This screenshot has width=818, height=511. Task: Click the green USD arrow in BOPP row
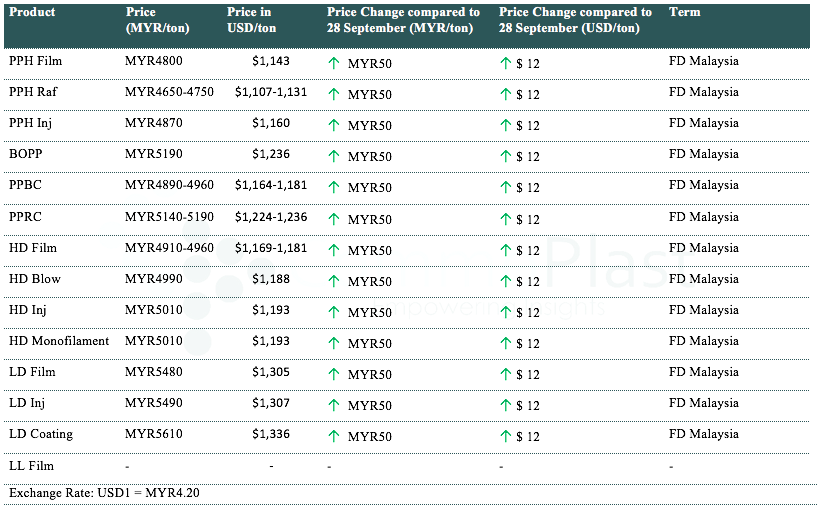[x=506, y=156]
